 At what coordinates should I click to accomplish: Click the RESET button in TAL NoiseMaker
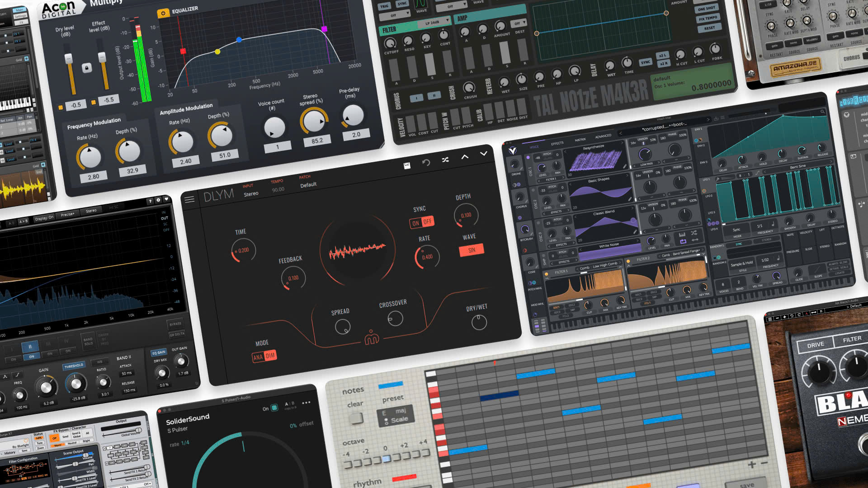tap(709, 28)
